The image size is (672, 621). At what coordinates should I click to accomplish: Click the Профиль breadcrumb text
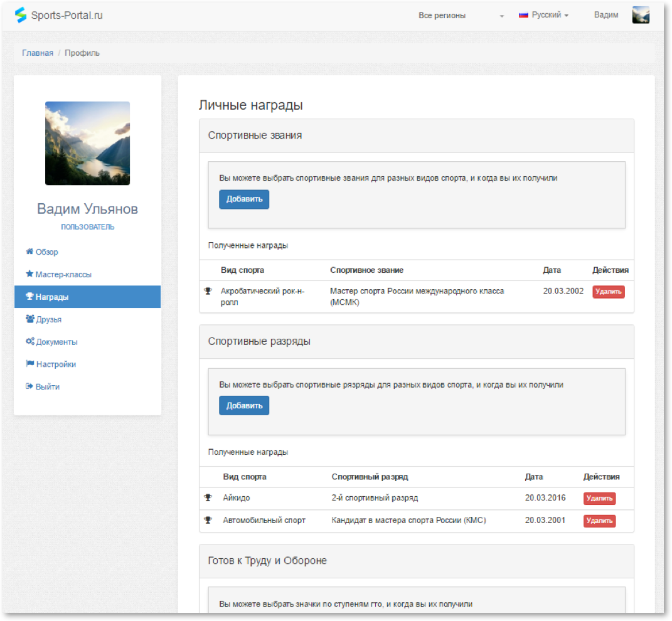click(x=82, y=53)
